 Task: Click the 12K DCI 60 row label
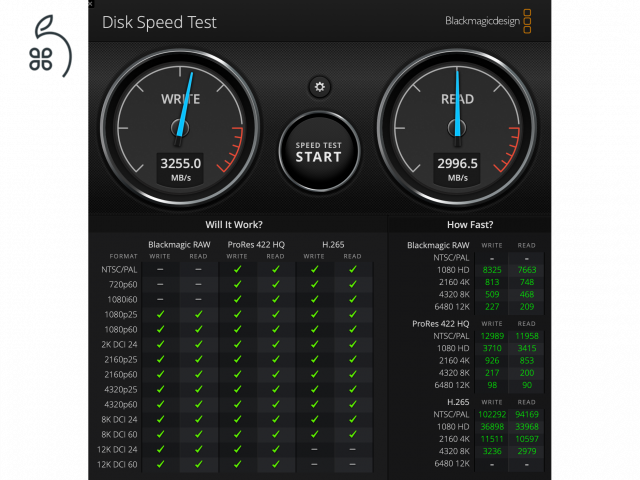117,464
